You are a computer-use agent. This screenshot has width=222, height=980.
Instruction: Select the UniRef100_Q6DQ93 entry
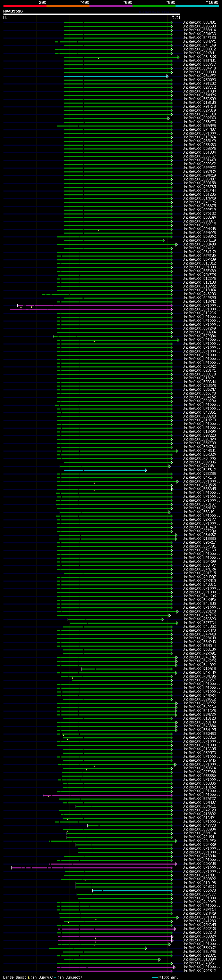pos(199,80)
